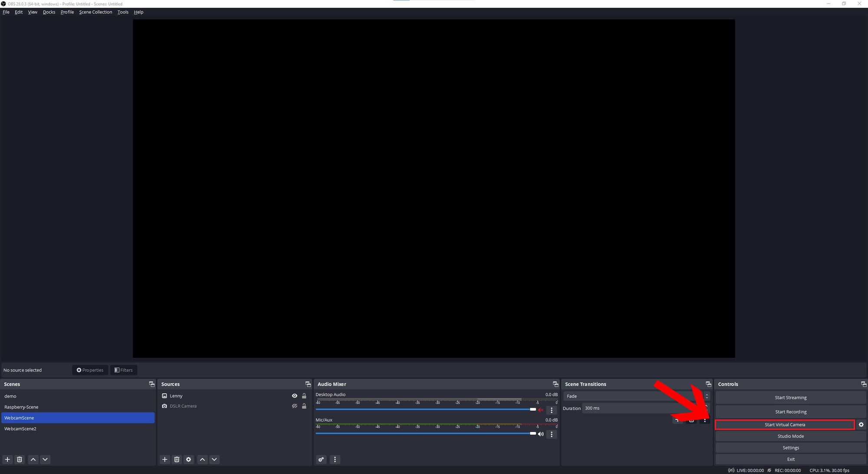868x474 pixels.
Task: Remove selected source via trash icon
Action: 177,459
